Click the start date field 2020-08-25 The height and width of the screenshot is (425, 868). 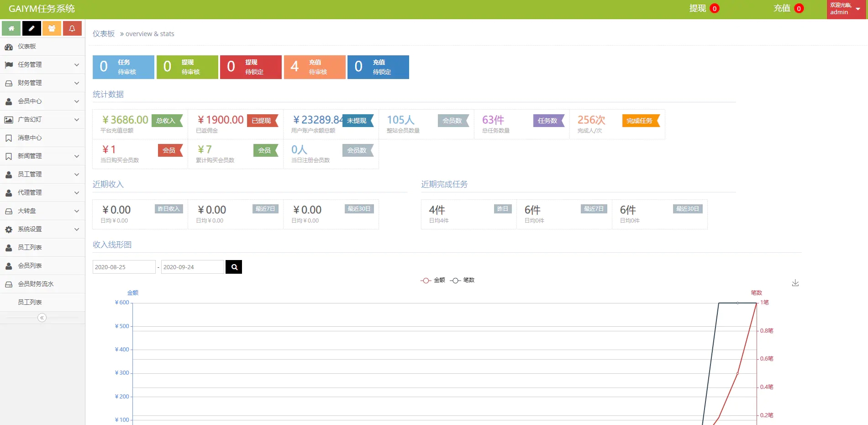tap(124, 267)
